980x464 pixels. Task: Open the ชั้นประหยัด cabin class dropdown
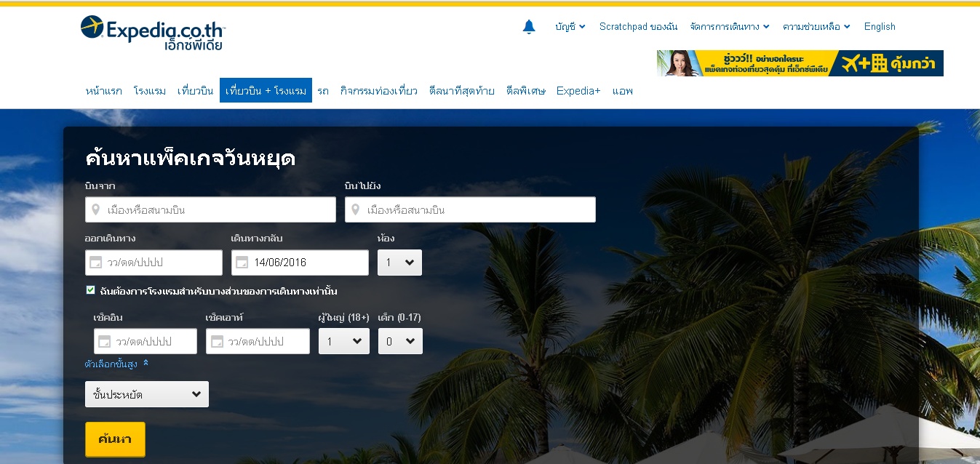(x=147, y=394)
